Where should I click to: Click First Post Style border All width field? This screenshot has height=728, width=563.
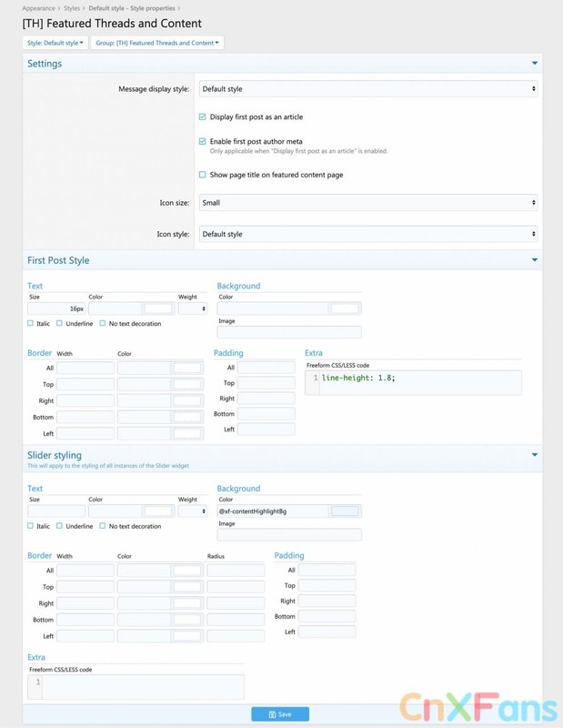[x=85, y=368]
